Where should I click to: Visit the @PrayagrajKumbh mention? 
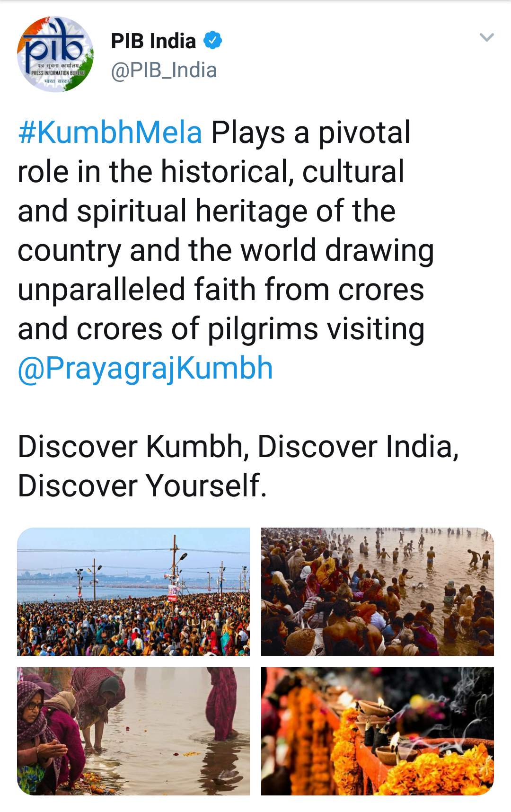click(145, 368)
